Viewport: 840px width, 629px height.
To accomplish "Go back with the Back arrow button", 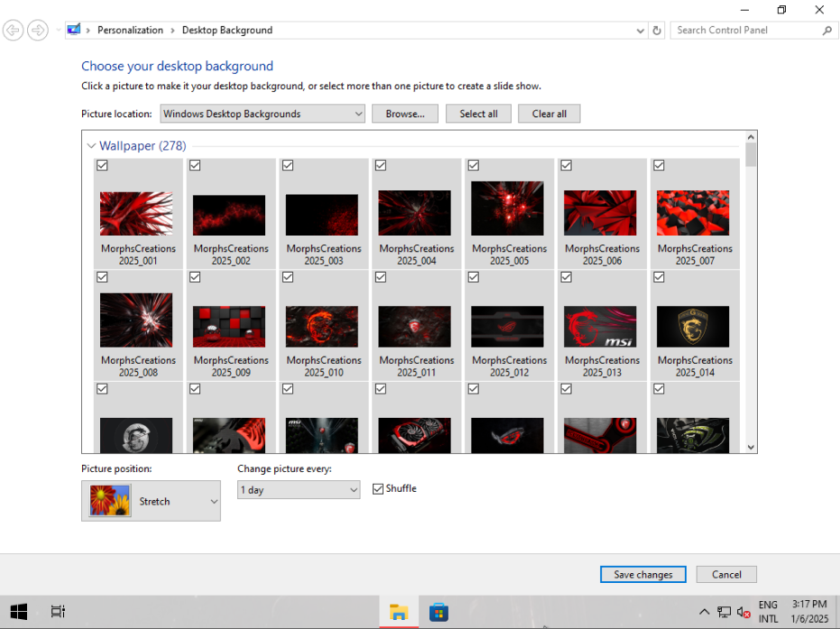I will click(x=13, y=30).
